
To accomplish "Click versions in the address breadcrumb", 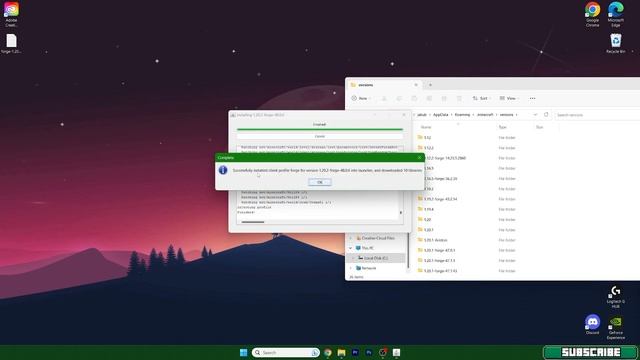I will point(506,115).
